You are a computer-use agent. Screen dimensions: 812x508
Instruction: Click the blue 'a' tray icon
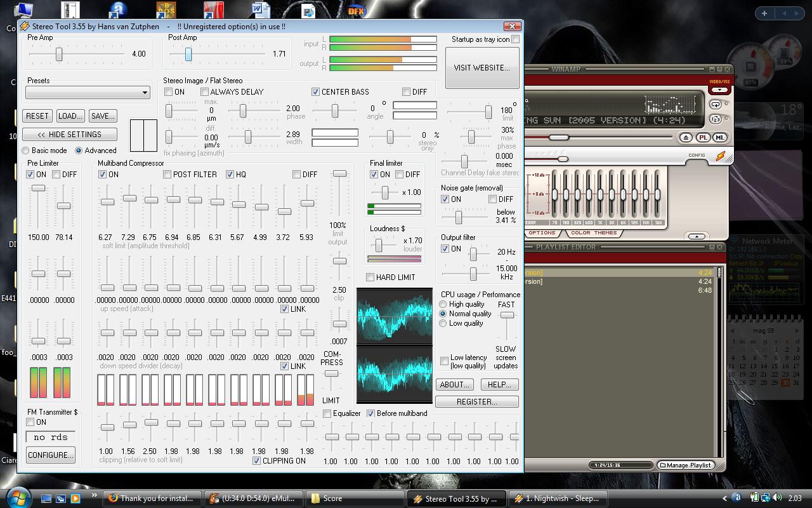click(737, 498)
